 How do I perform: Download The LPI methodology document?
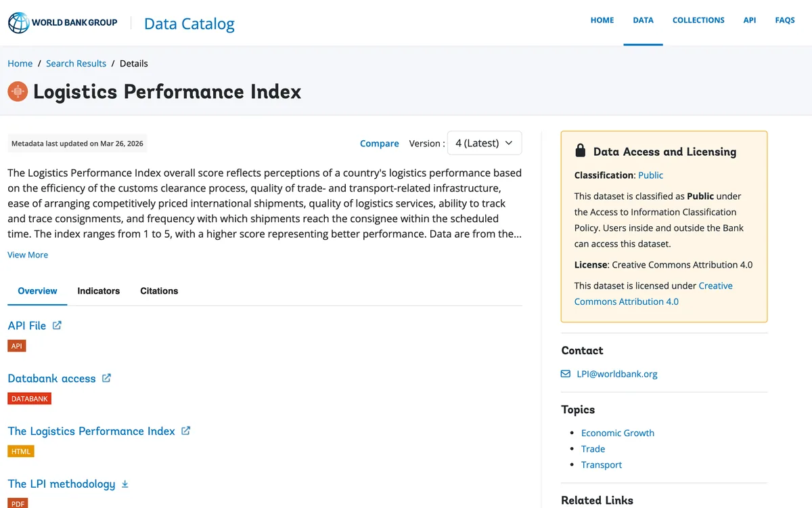click(x=62, y=484)
